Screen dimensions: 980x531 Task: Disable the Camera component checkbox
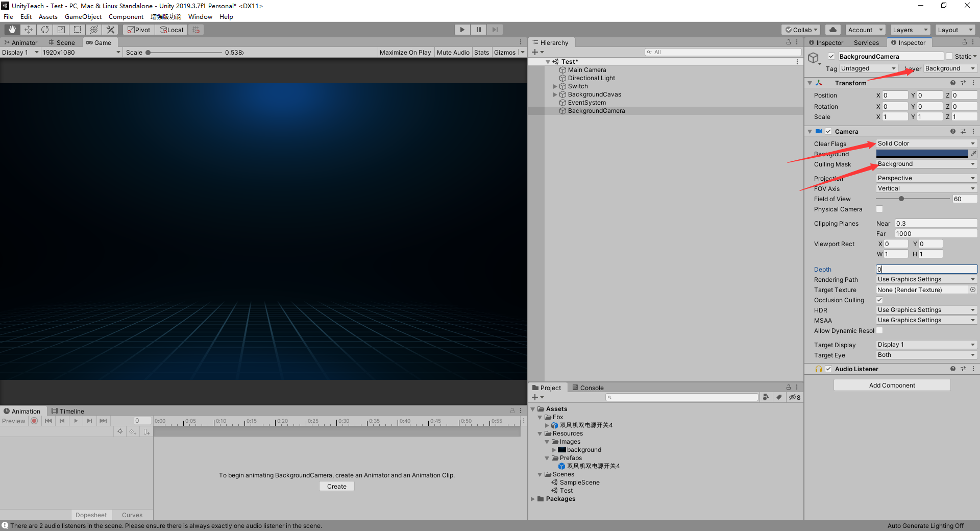828,131
